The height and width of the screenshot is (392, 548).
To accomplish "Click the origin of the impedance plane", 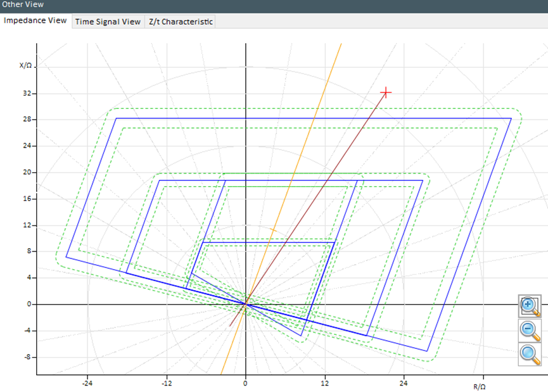I will pyautogui.click(x=245, y=304).
